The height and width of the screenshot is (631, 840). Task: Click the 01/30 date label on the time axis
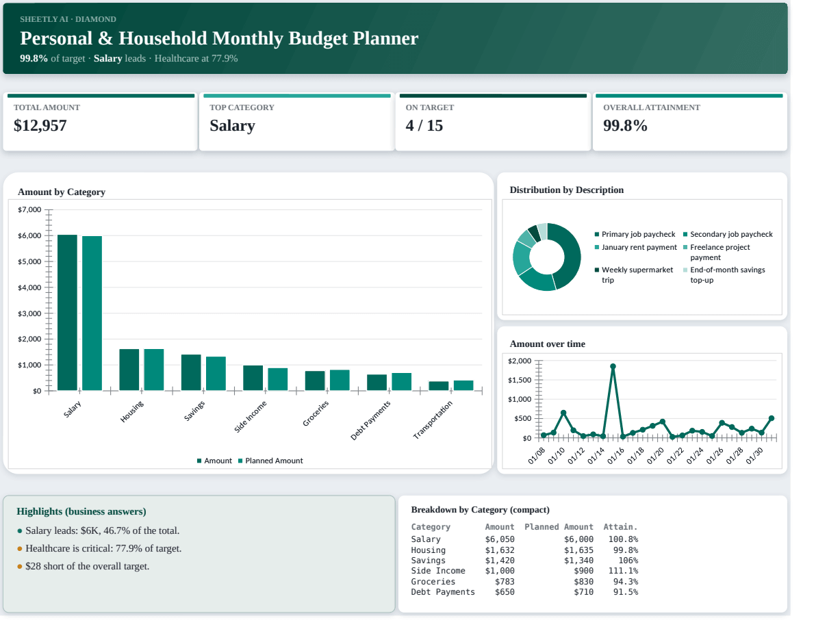coord(755,456)
